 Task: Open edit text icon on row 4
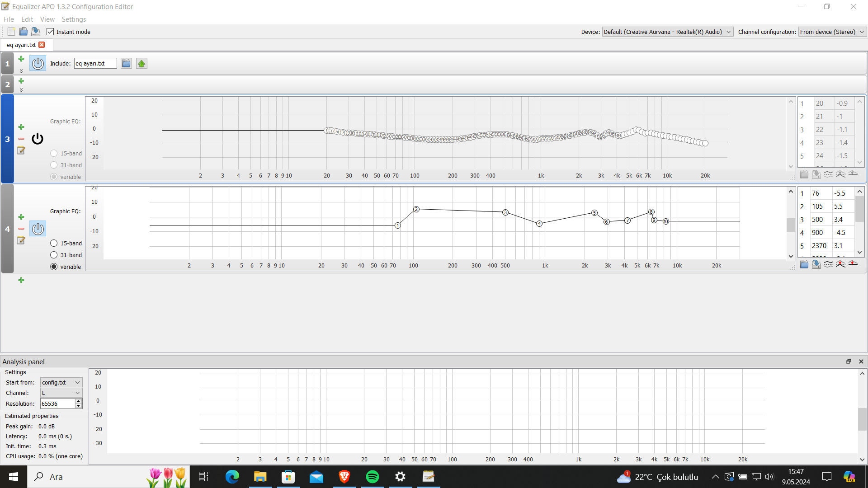click(21, 240)
